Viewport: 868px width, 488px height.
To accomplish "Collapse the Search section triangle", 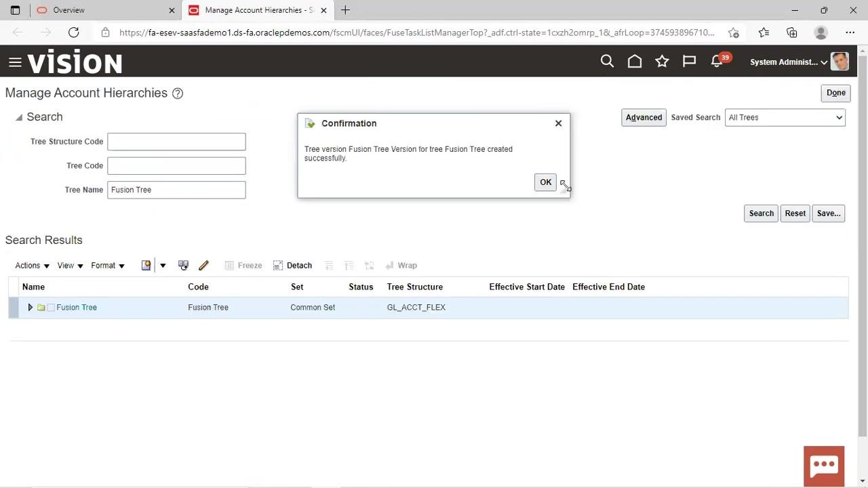I will pos(19,117).
